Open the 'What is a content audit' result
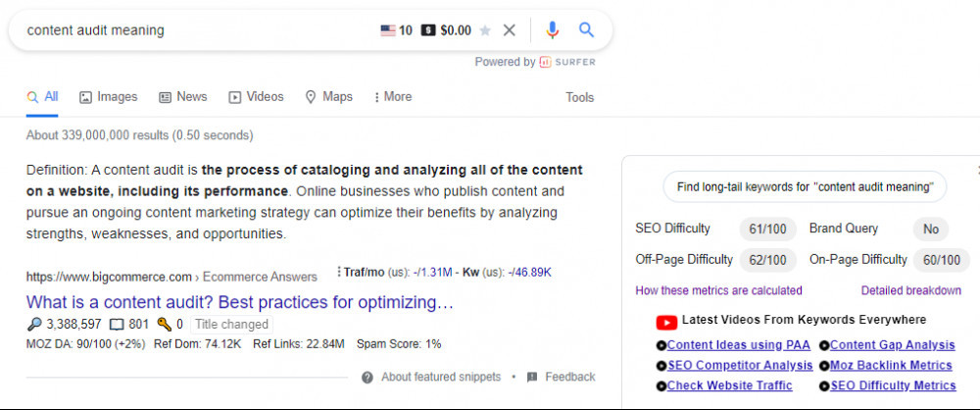The image size is (980, 410). tap(240, 302)
